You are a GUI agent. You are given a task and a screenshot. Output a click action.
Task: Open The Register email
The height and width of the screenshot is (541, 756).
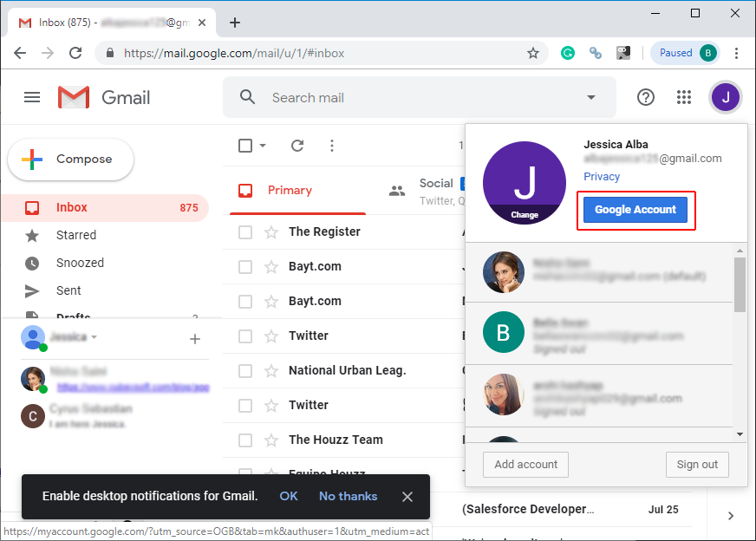pos(324,232)
